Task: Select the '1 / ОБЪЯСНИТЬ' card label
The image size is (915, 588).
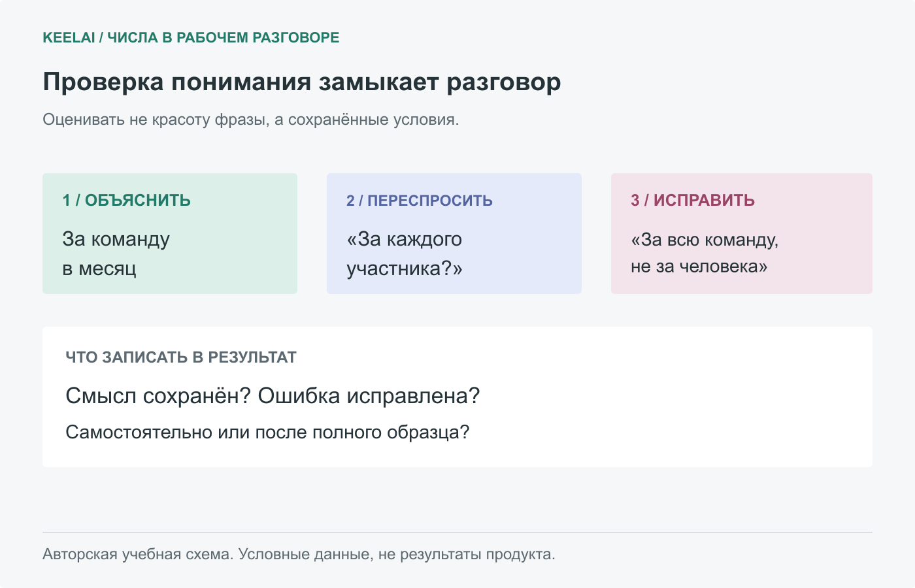Action: (127, 201)
